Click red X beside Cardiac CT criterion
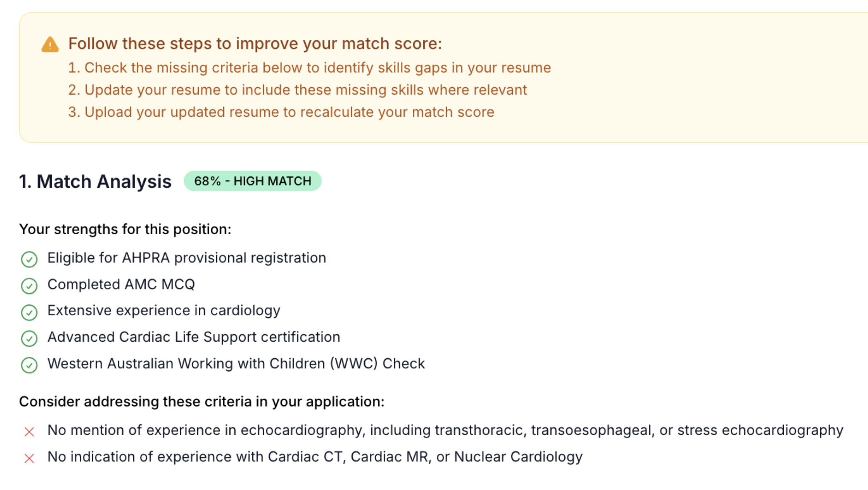868x490 pixels. [29, 458]
